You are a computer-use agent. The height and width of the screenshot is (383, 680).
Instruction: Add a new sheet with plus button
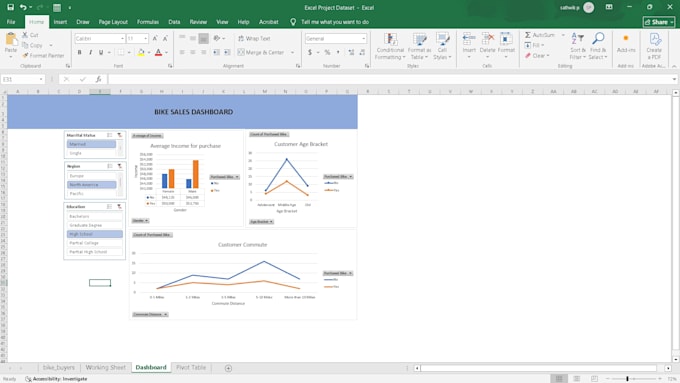[x=228, y=368]
